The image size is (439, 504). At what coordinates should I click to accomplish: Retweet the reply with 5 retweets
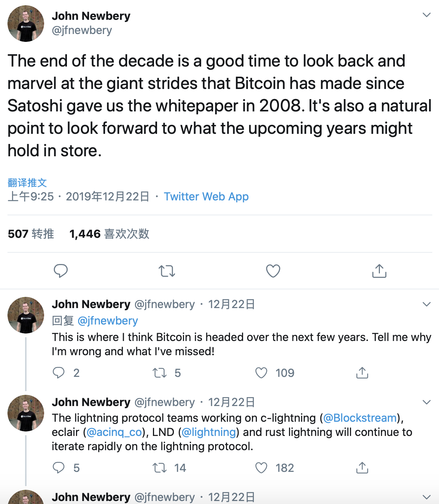click(160, 373)
